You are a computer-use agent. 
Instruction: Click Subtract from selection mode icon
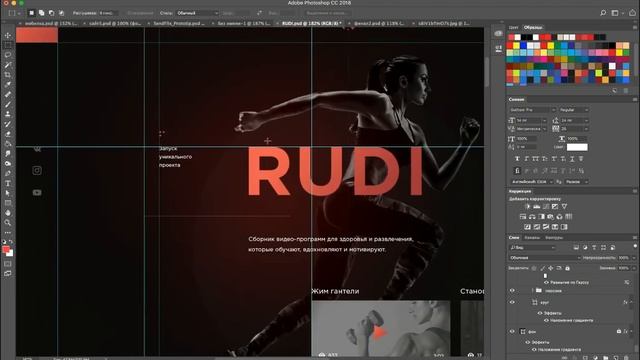click(51, 13)
